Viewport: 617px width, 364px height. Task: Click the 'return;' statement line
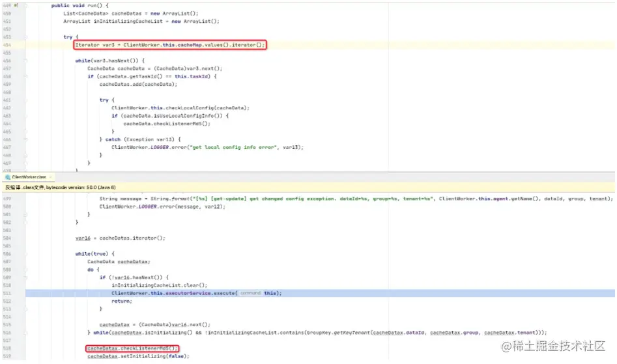click(x=122, y=301)
